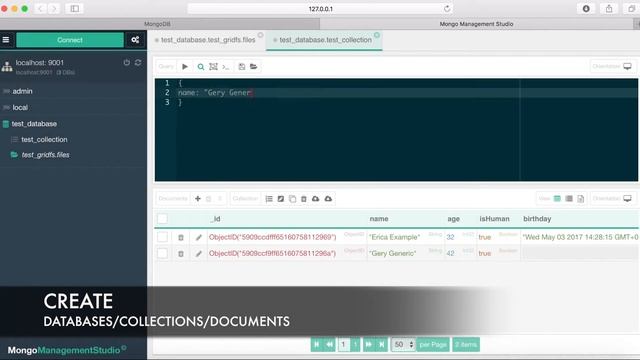Image resolution: width=640 pixels, height=360 pixels.
Task: Switch to table view icon
Action: click(557, 199)
